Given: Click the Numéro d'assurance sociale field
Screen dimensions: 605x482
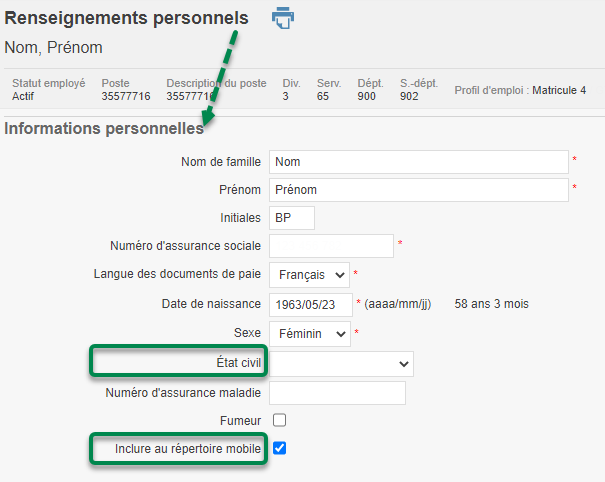Looking at the screenshot, I should click(x=331, y=246).
